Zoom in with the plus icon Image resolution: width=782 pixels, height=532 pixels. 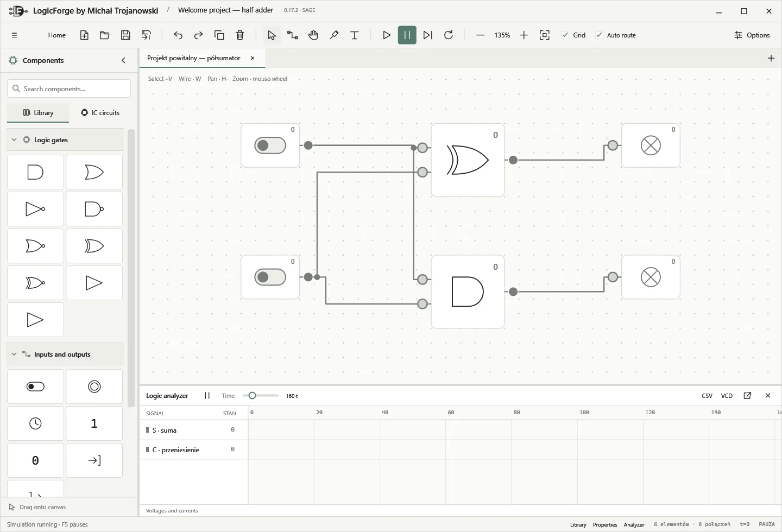click(524, 35)
